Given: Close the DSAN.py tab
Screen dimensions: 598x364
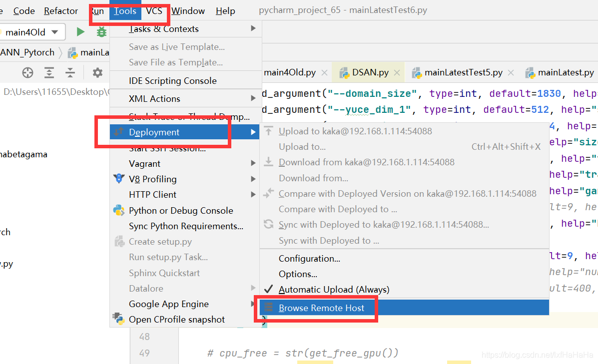Looking at the screenshot, I should point(397,72).
